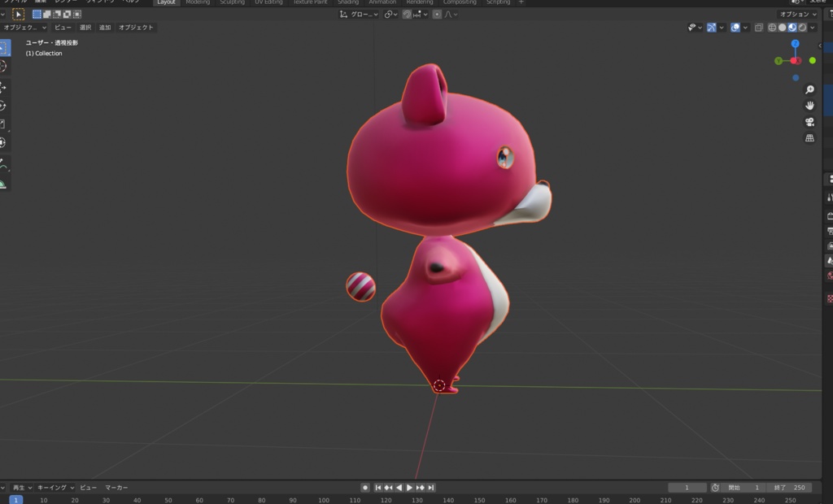833x504 pixels.
Task: Open the shading options dropdown arrow
Action: (813, 28)
